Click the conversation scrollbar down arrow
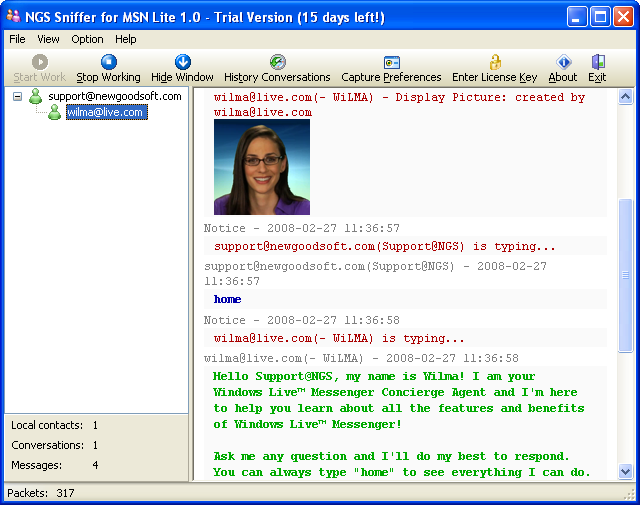The height and width of the screenshot is (505, 640). coord(625,472)
